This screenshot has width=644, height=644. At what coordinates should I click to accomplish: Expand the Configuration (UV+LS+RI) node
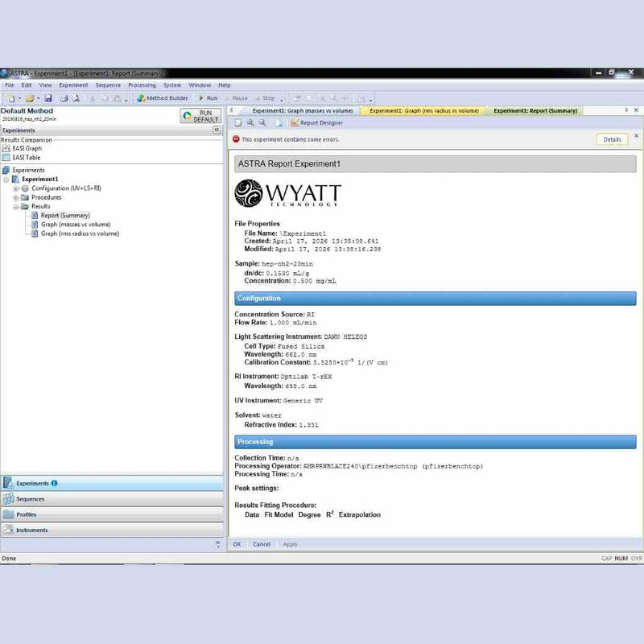tap(15, 188)
